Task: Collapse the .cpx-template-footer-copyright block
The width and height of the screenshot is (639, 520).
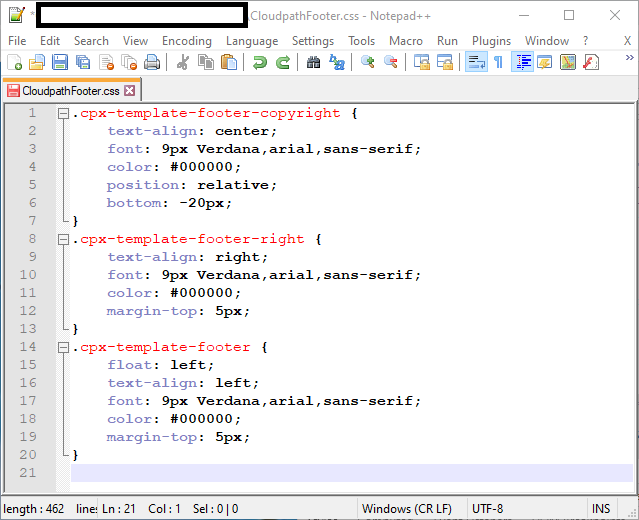Action: pos(63,113)
